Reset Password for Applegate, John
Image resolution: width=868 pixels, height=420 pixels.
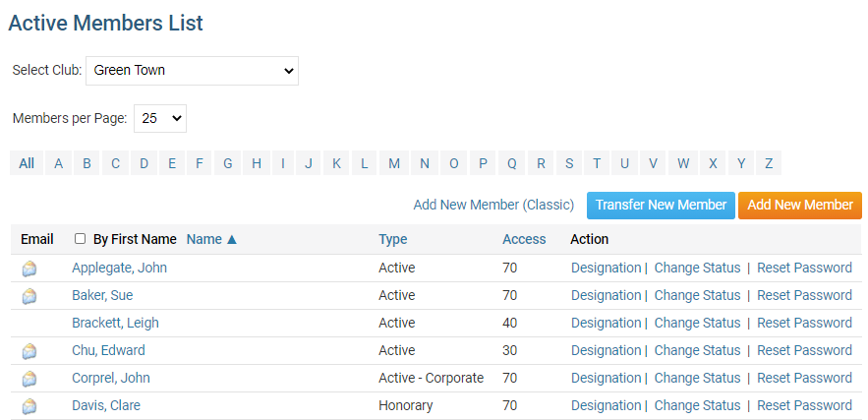pyautogui.click(x=804, y=268)
